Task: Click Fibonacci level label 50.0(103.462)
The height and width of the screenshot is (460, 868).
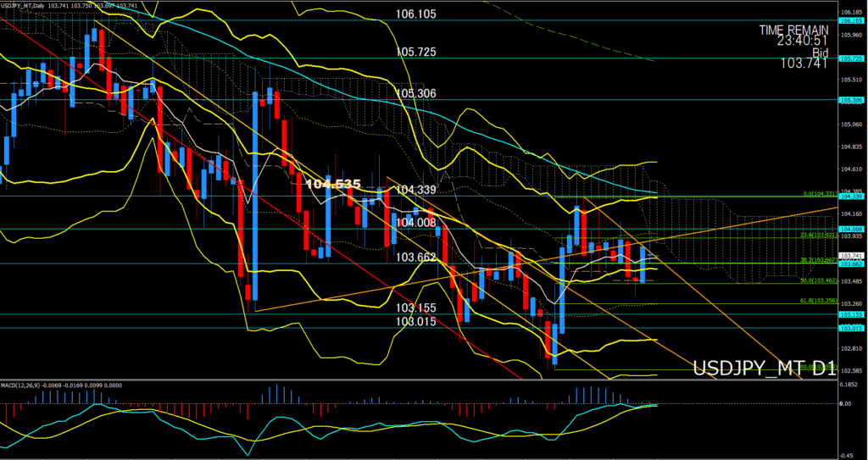Action: pyautogui.click(x=820, y=280)
